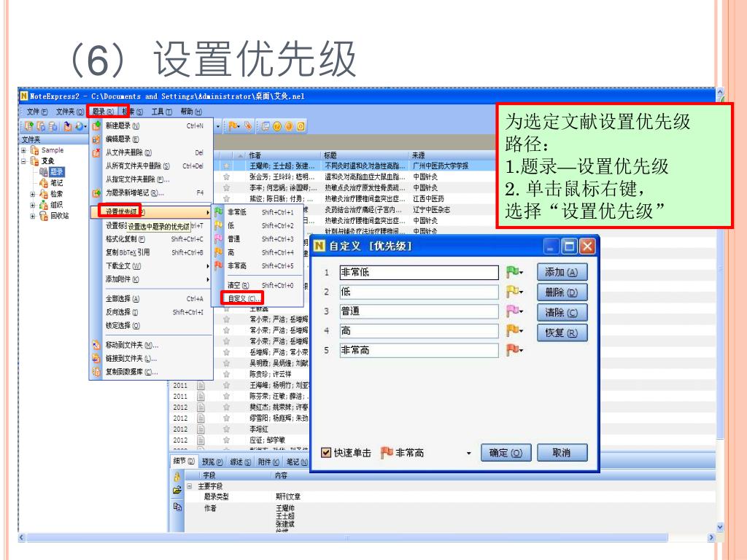This screenshot has width=747, height=560.
Task: Click the Sample database icon in the folder tree
Action: click(x=34, y=150)
